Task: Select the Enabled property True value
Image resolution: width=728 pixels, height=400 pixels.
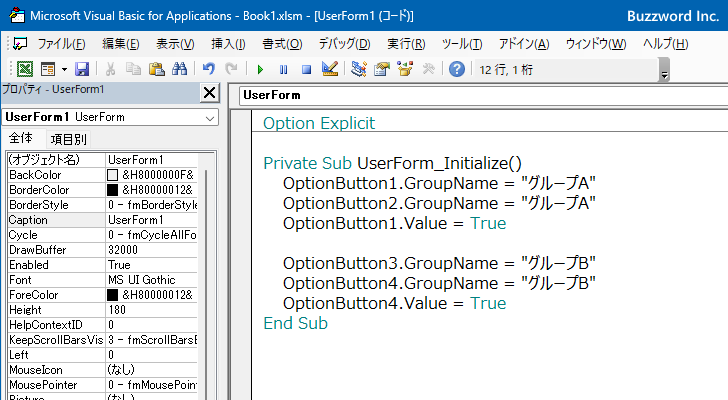Action: click(x=151, y=265)
